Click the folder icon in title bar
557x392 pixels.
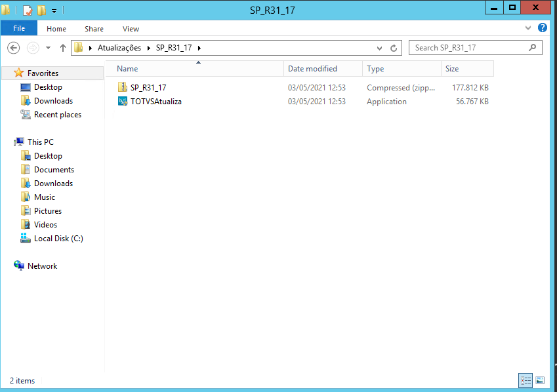[5, 10]
